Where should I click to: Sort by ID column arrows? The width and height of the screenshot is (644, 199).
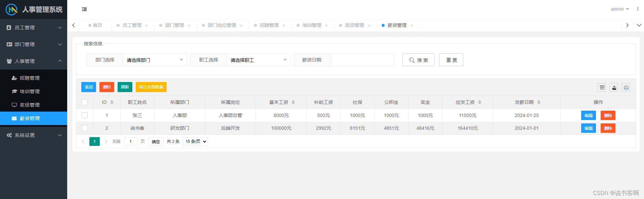(112, 102)
